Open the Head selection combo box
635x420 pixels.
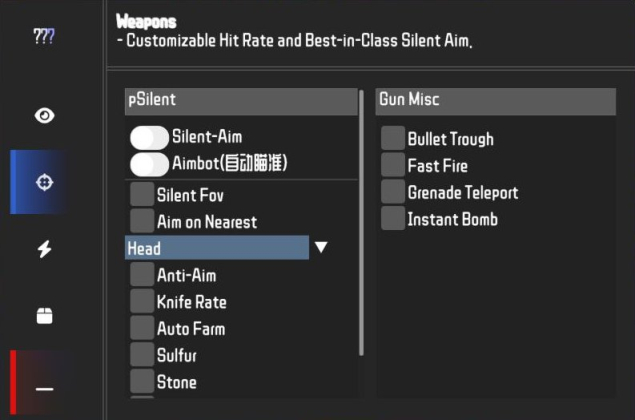tap(217, 247)
